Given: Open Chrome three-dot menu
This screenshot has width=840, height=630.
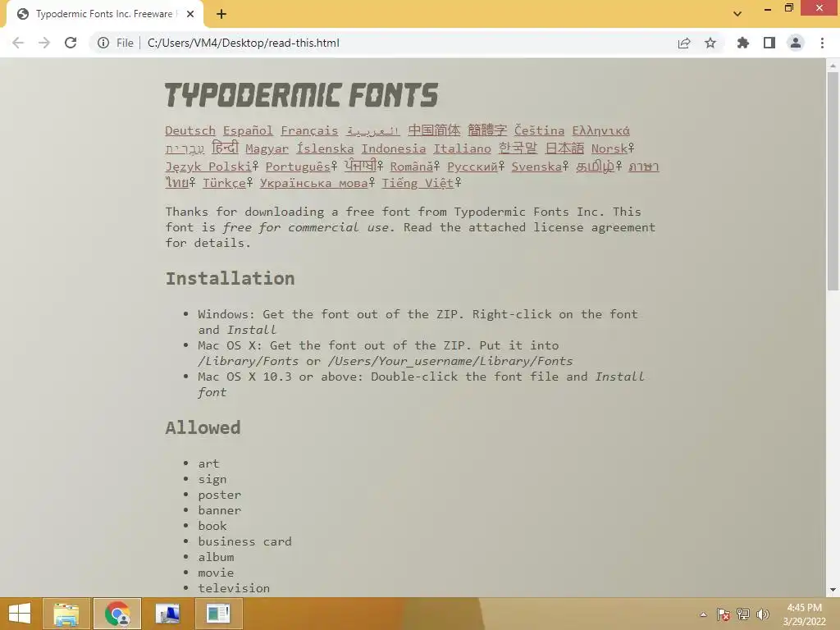Looking at the screenshot, I should click(x=822, y=43).
